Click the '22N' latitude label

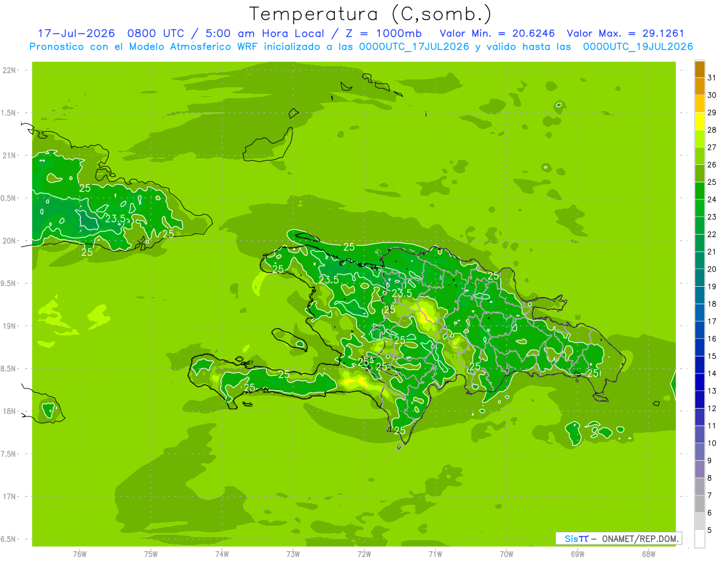pyautogui.click(x=8, y=70)
